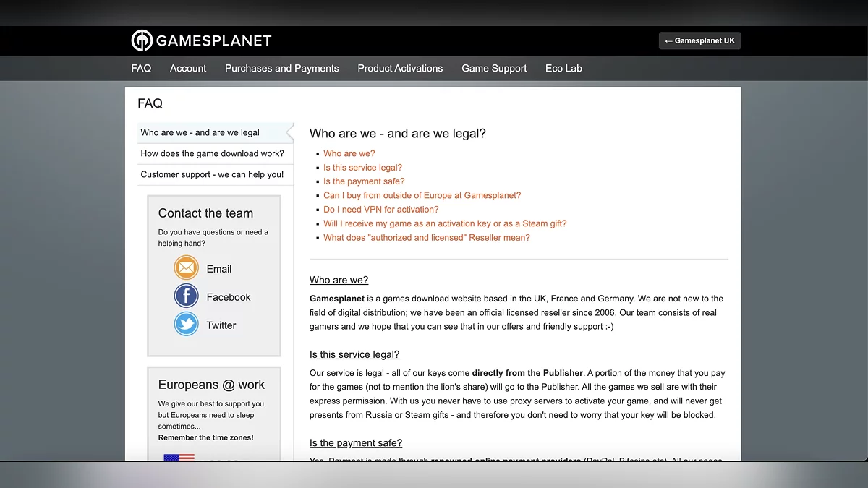Open the Account menu item
Image resolution: width=868 pixels, height=488 pixels.
tap(188, 68)
